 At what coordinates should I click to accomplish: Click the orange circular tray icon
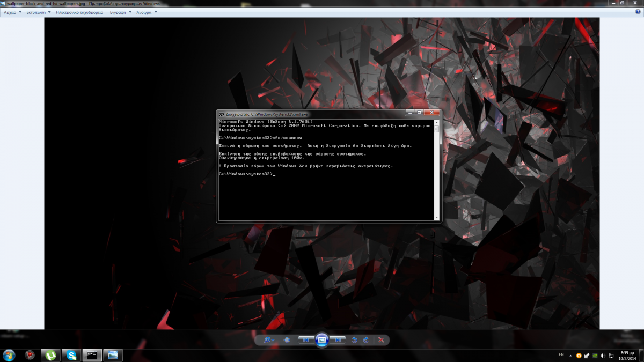click(x=579, y=356)
